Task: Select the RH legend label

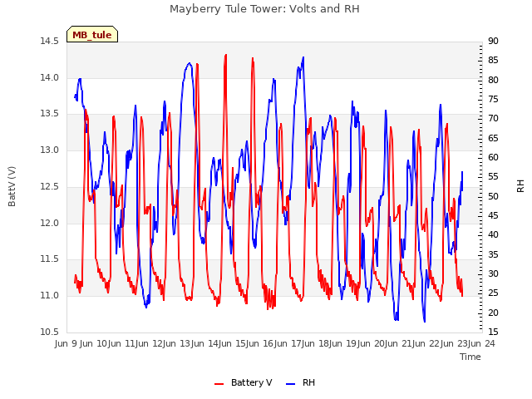Action: tap(308, 382)
